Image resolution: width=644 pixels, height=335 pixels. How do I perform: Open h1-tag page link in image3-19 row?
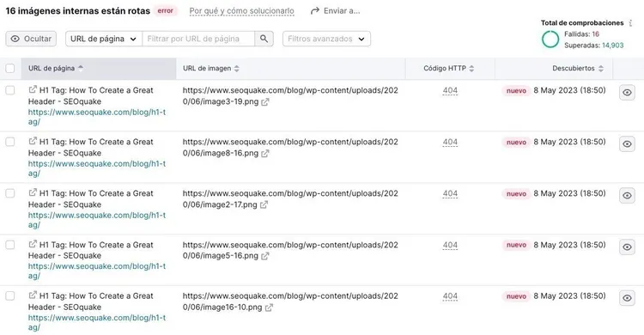(97, 117)
